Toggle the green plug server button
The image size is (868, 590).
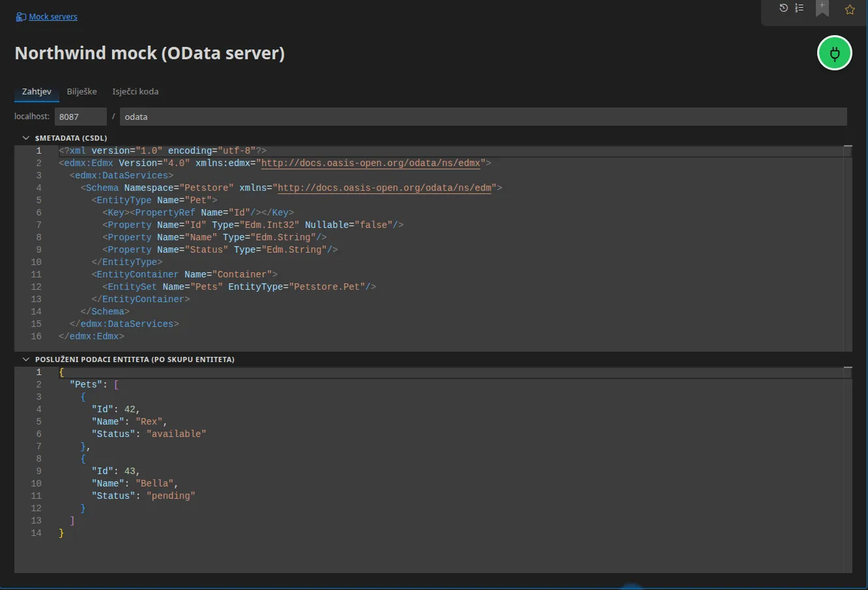835,53
